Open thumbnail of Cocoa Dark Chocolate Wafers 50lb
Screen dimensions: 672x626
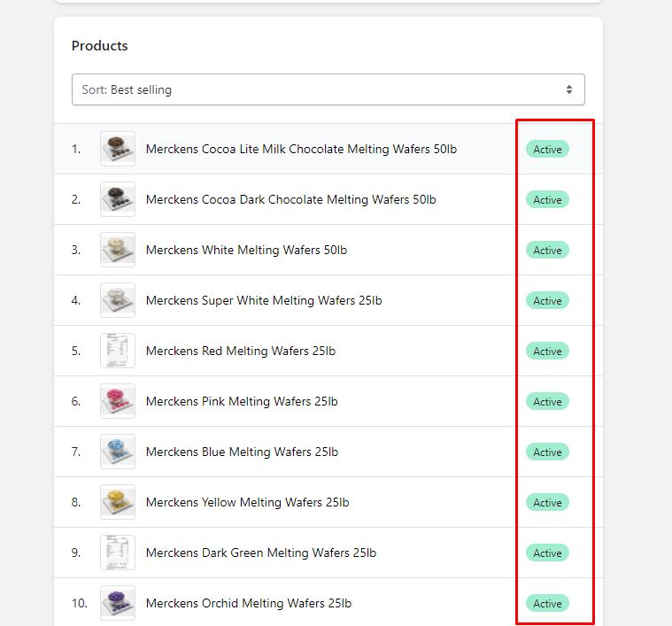pyautogui.click(x=118, y=199)
